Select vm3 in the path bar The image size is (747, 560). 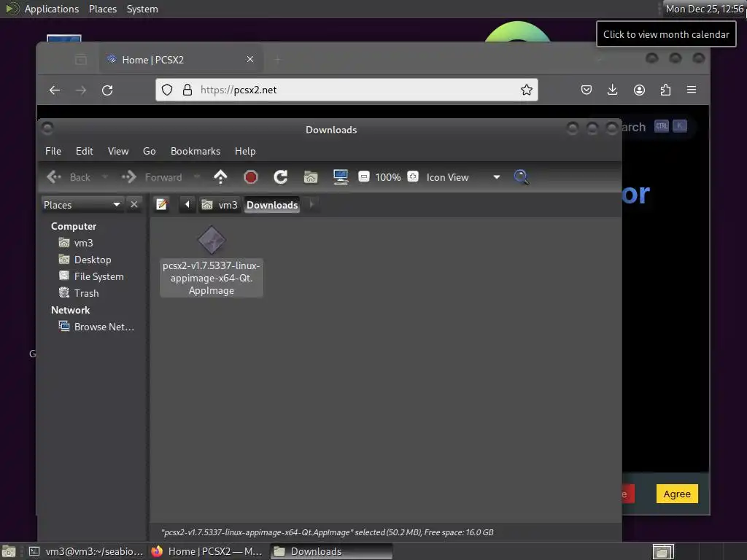[220, 205]
